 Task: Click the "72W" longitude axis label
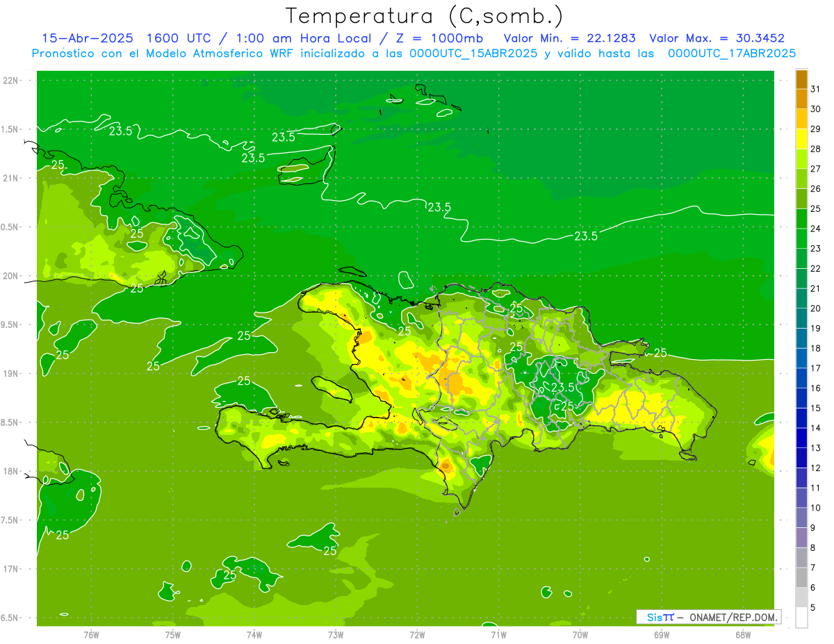tap(417, 635)
